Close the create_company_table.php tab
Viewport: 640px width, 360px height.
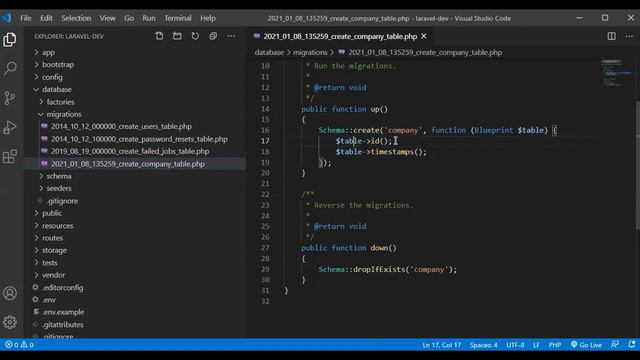[424, 36]
